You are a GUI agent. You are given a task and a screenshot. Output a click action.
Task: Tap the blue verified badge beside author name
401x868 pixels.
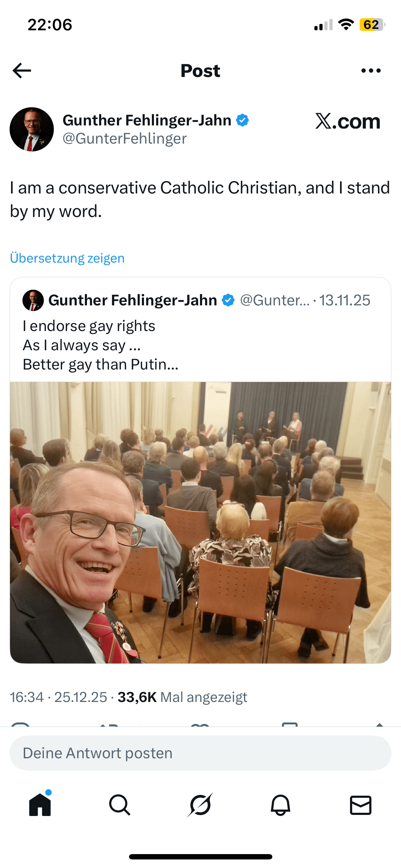coord(243,120)
